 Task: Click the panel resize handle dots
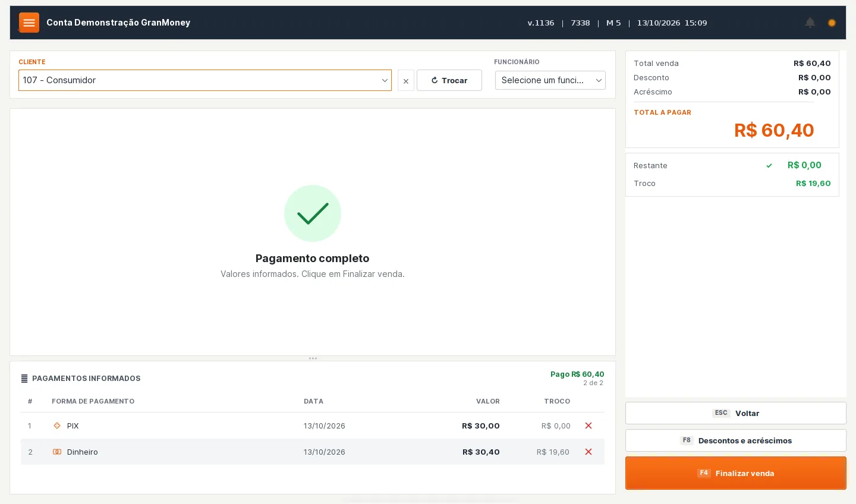pos(313,358)
